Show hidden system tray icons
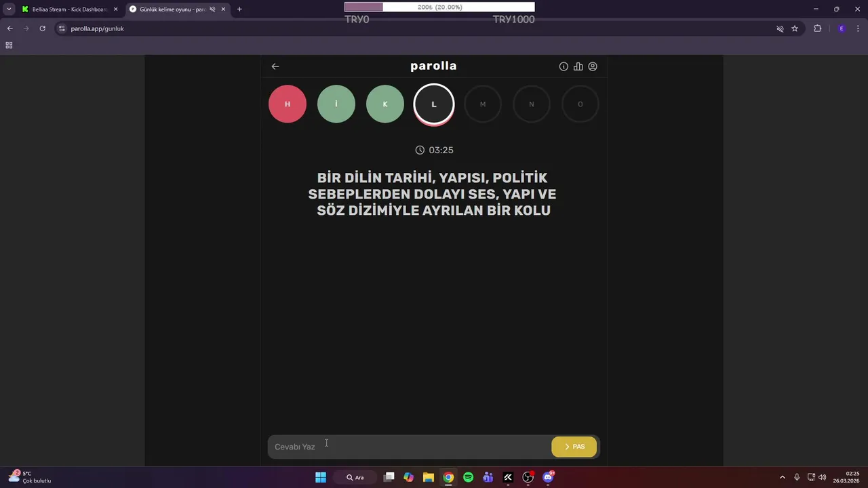This screenshot has height=488, width=868. 782,477
